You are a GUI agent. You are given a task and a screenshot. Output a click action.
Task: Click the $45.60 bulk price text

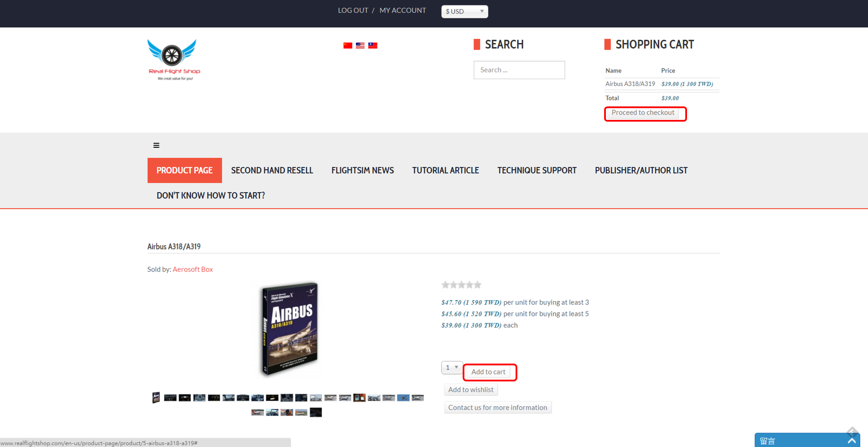tap(471, 314)
